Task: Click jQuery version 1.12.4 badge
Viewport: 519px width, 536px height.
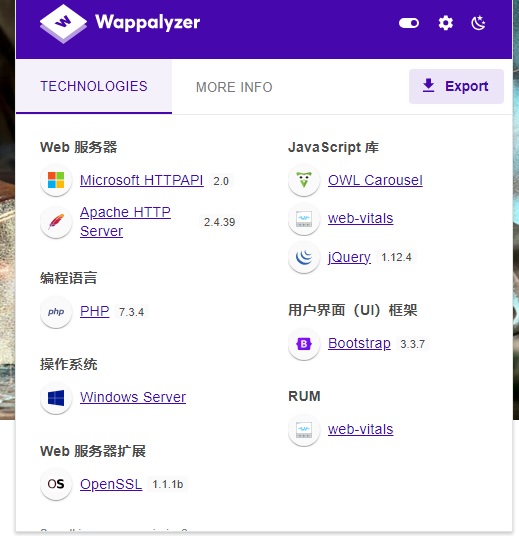Action: pyautogui.click(x=396, y=257)
